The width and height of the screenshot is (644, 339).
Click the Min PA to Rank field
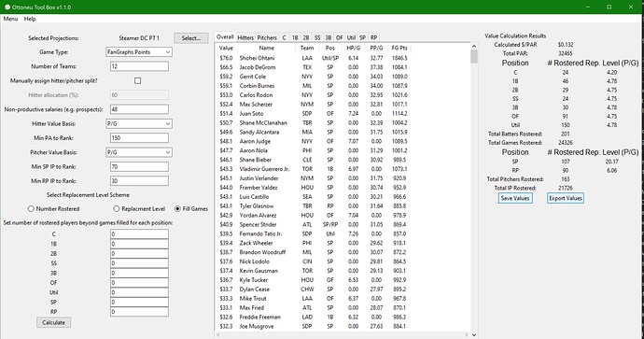tap(139, 138)
